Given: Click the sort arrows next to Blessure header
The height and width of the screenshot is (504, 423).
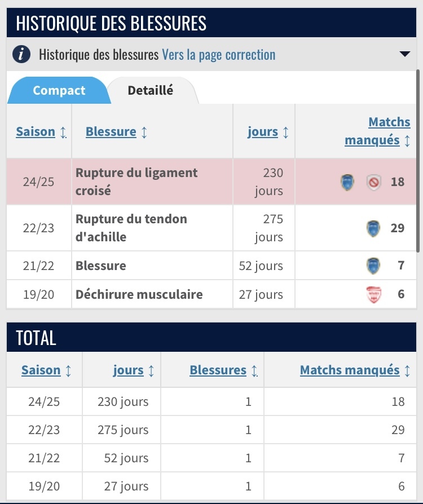Looking at the screenshot, I should tap(144, 132).
